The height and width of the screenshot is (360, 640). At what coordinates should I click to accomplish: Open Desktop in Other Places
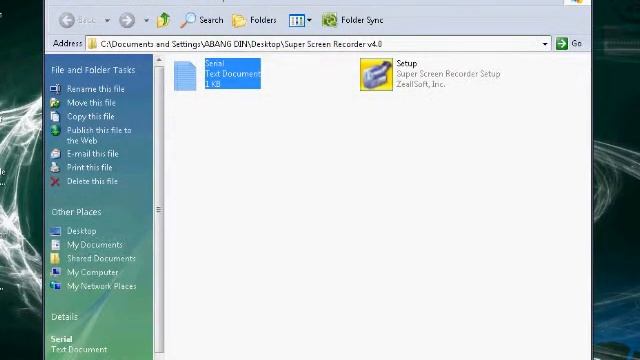[81, 231]
